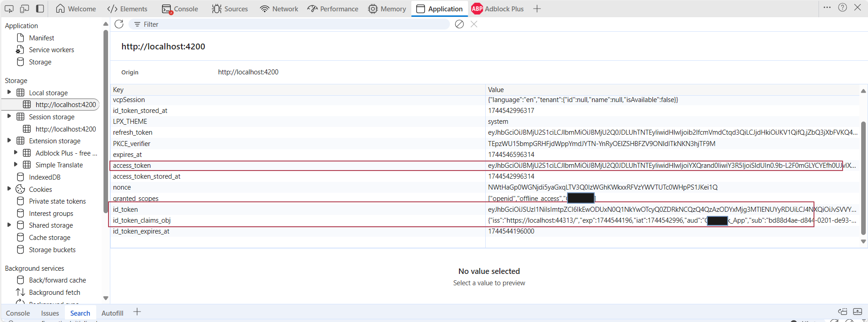868x322 pixels.
Task: Click the delete selected entry X icon
Action: coord(474,24)
